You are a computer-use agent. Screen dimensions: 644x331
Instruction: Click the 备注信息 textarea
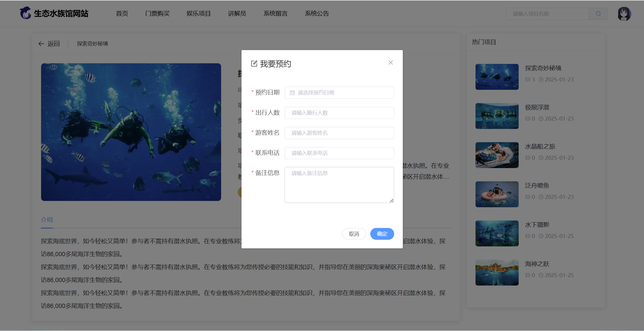pyautogui.click(x=339, y=185)
